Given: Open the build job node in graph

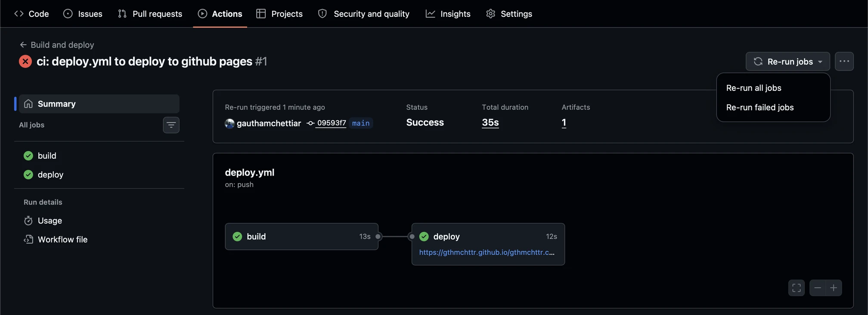Looking at the screenshot, I should tap(302, 237).
